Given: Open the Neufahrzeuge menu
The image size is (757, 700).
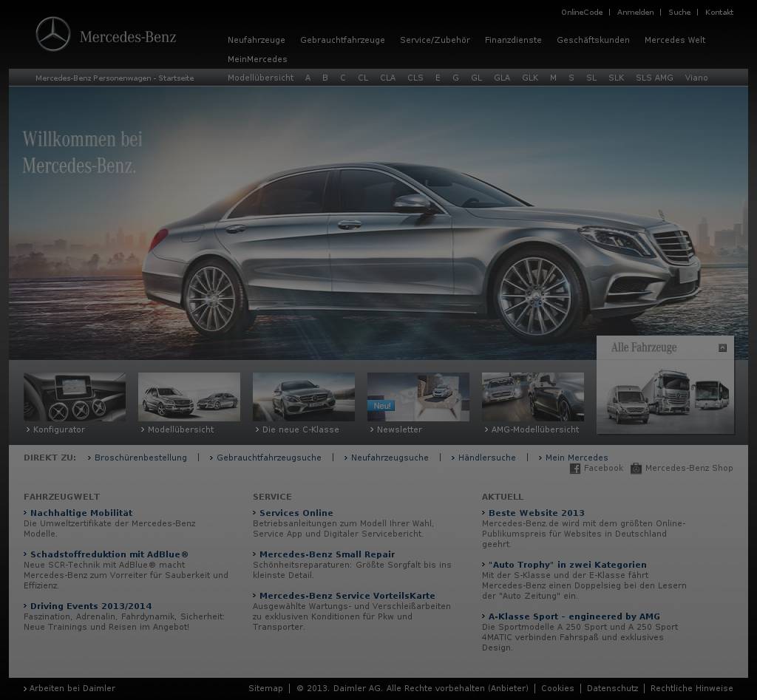Looking at the screenshot, I should click(257, 40).
